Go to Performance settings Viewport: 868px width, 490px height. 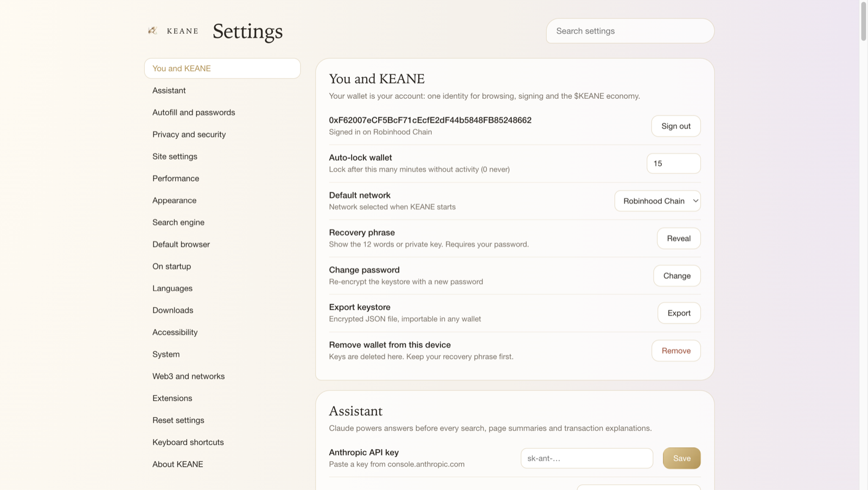(x=222, y=179)
